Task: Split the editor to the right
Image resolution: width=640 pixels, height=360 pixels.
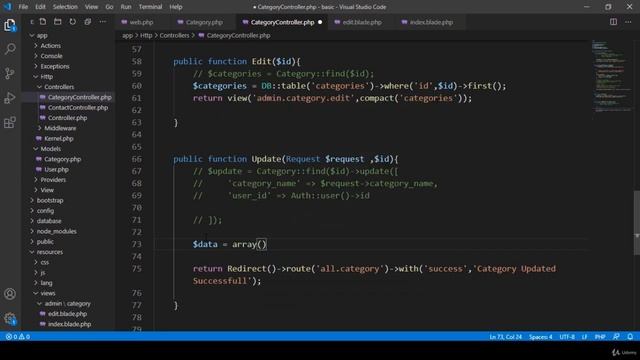Action: [613, 22]
